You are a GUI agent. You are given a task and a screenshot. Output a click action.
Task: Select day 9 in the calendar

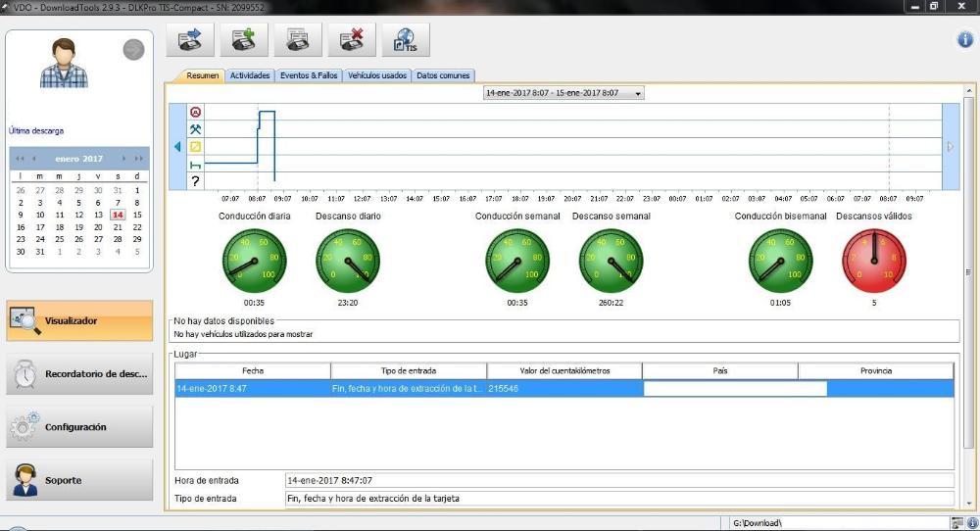pos(21,215)
